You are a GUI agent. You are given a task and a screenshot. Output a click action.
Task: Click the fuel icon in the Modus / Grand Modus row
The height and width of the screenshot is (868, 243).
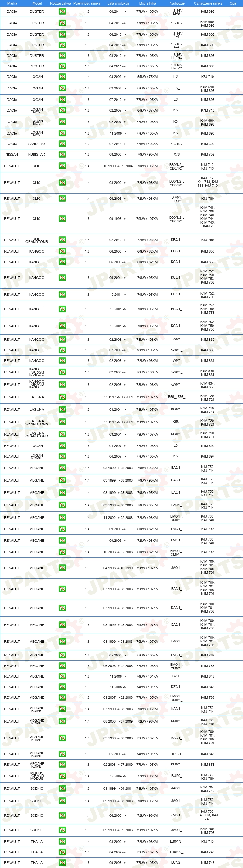62,776
